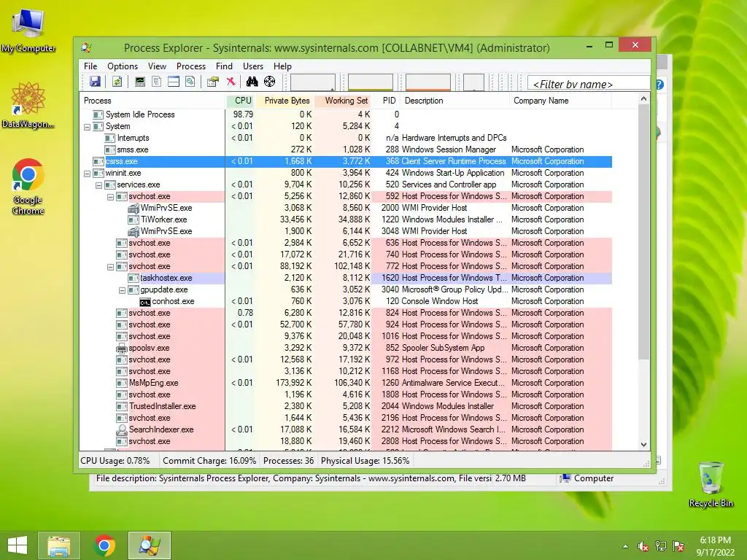Open the File menu
The image size is (747, 560).
90,66
